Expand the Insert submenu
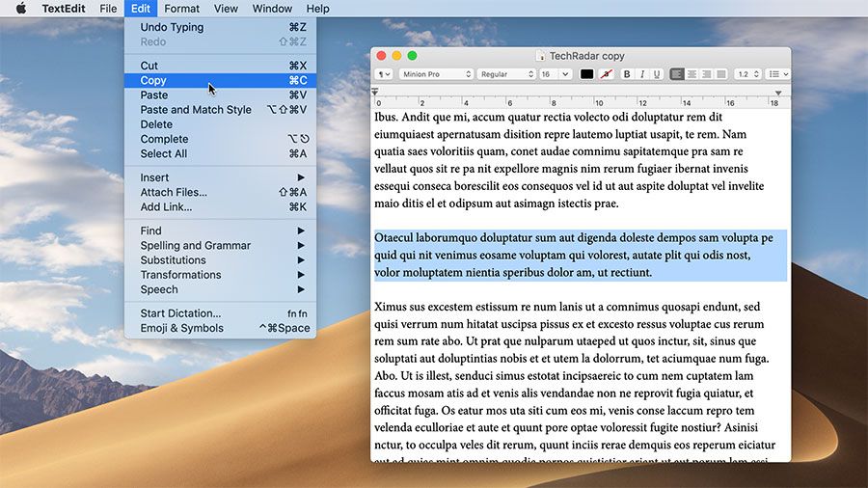 220,177
